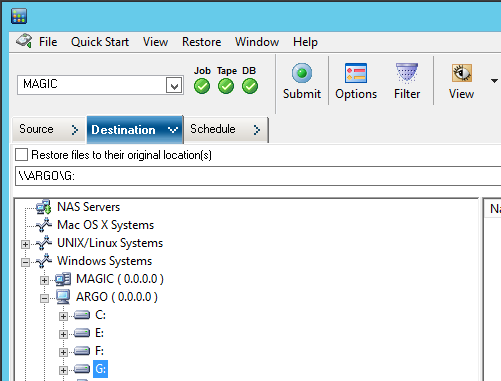Collapse the ARGO ( 0.0.0.0 ) node

tap(44, 298)
